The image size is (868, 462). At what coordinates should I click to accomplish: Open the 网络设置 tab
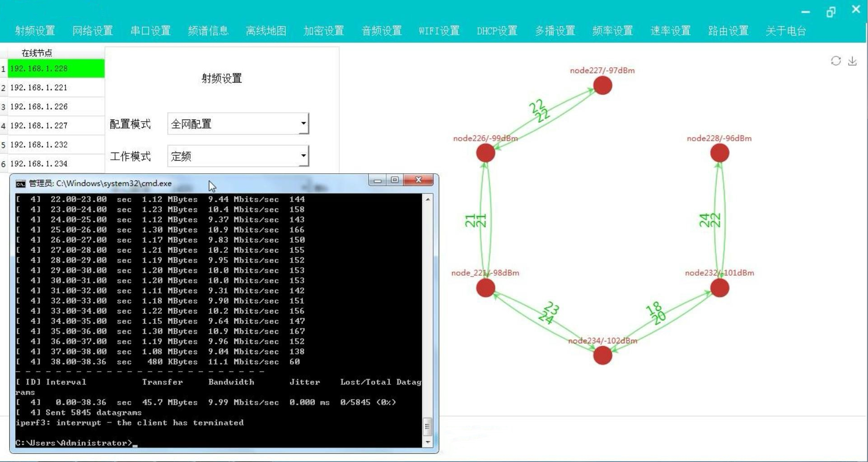coord(93,31)
